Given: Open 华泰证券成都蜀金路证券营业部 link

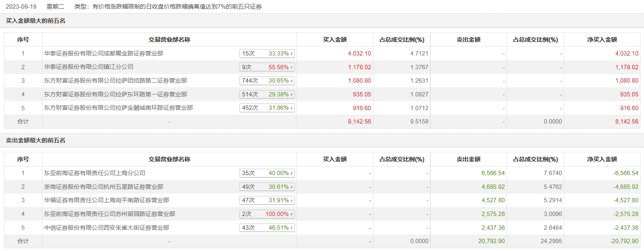Looking at the screenshot, I should (104, 54).
